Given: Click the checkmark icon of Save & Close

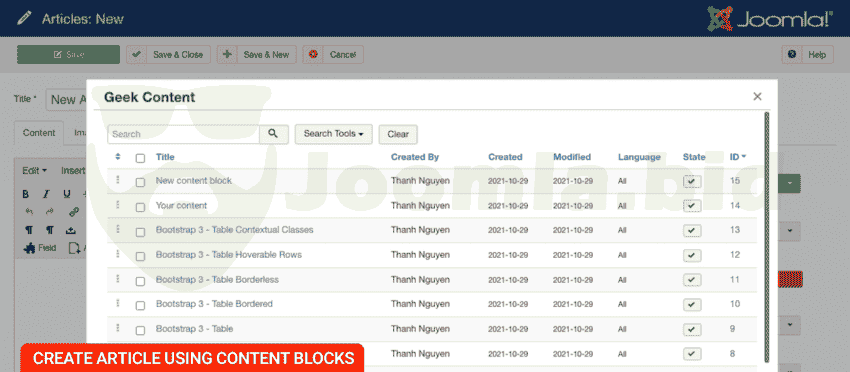Looking at the screenshot, I should [x=137, y=54].
